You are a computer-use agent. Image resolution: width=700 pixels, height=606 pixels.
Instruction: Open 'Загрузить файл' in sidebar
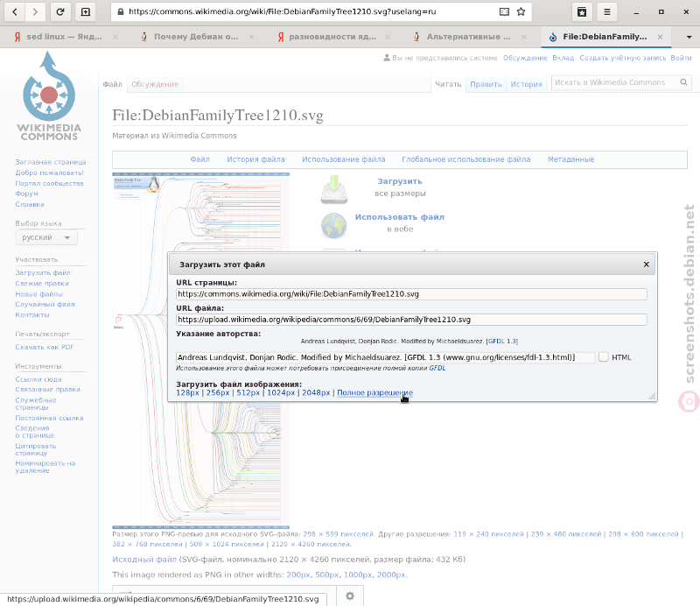click(43, 272)
